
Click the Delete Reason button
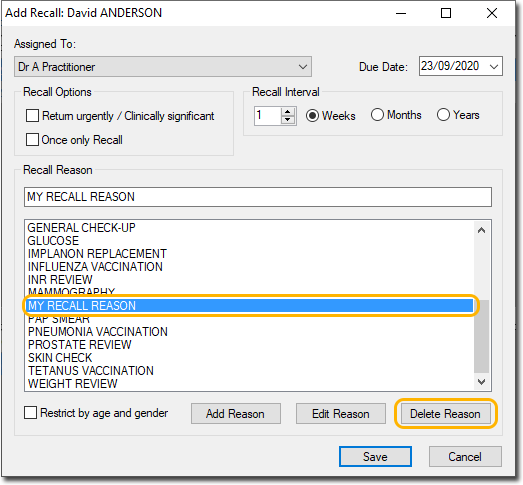coord(446,414)
